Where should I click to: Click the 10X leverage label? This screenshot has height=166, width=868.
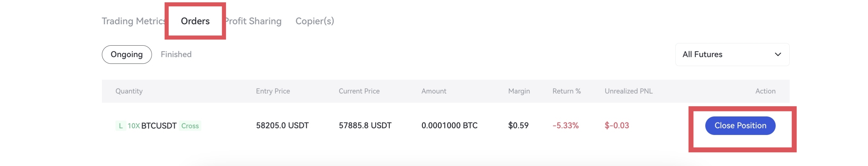pos(134,126)
